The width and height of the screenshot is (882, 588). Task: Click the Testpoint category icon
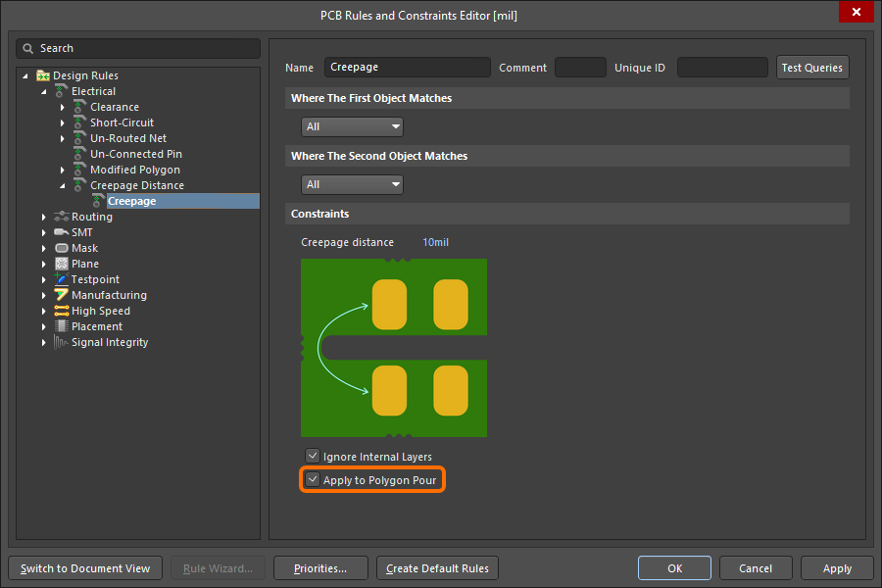click(x=62, y=279)
